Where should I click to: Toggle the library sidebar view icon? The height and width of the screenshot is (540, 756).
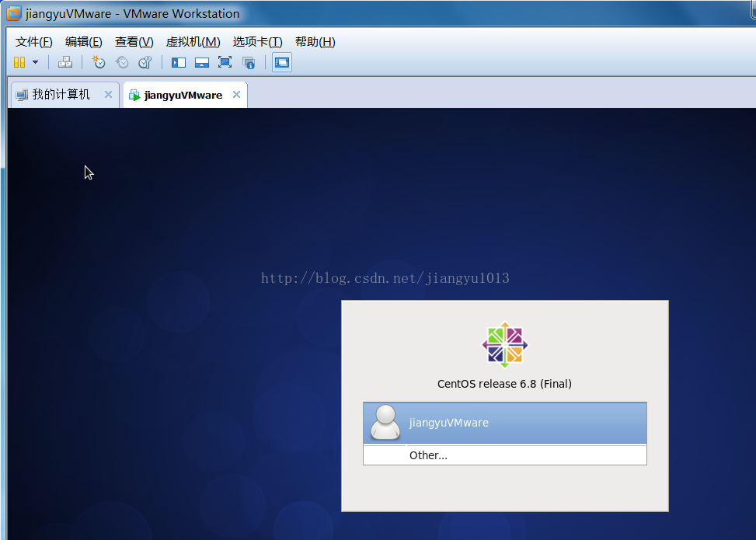(179, 62)
